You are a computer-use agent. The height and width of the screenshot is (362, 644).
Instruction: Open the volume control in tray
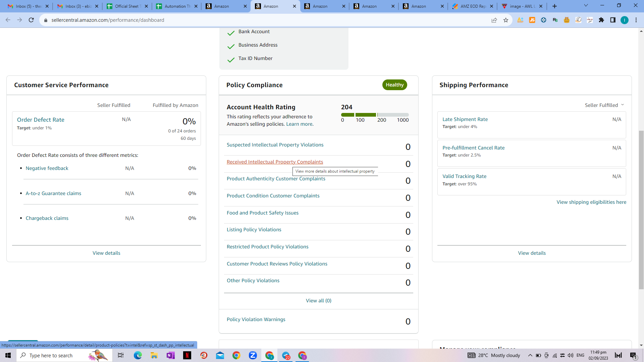[x=570, y=355]
